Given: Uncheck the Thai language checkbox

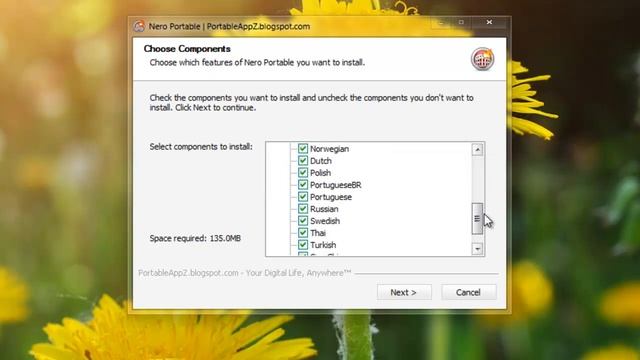Looking at the screenshot, I should coord(302,233).
